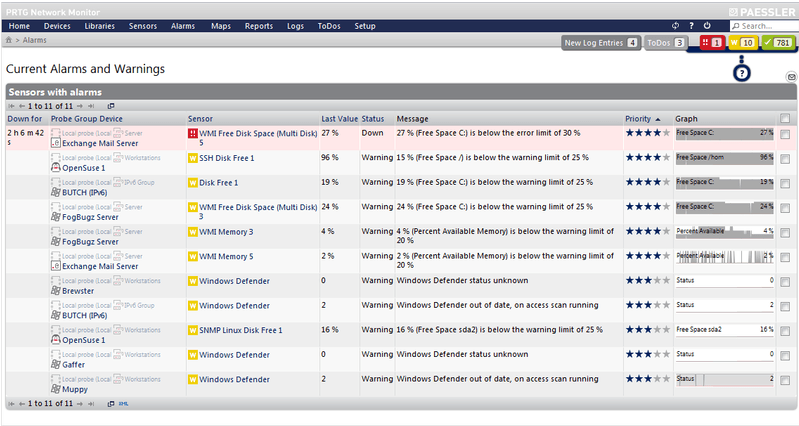
Task: Open the round context help button
Action: pyautogui.click(x=742, y=73)
